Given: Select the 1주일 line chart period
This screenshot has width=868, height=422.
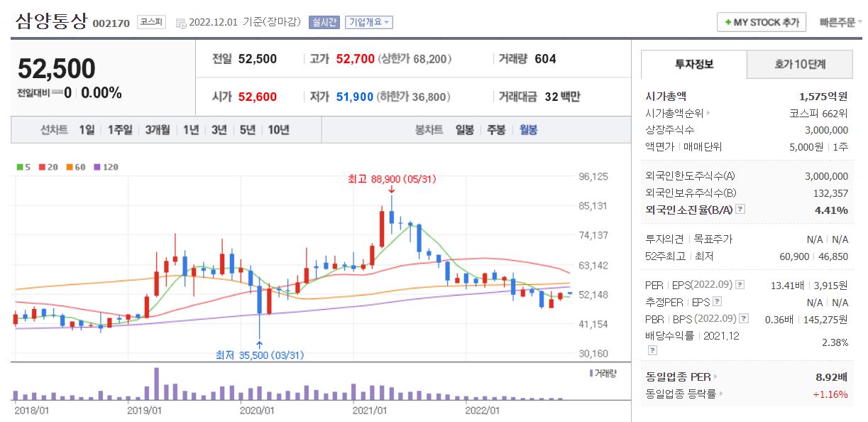Looking at the screenshot, I should click(120, 129).
